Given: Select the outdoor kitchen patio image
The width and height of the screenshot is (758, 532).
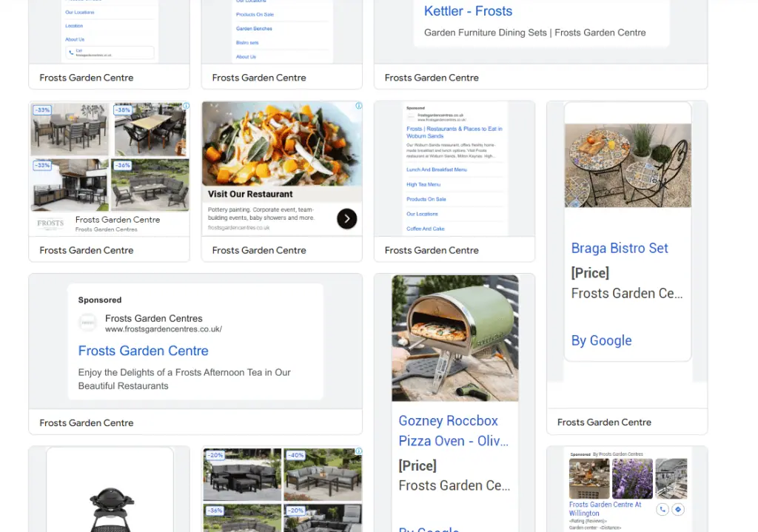Looking at the screenshot, I should (70, 184).
